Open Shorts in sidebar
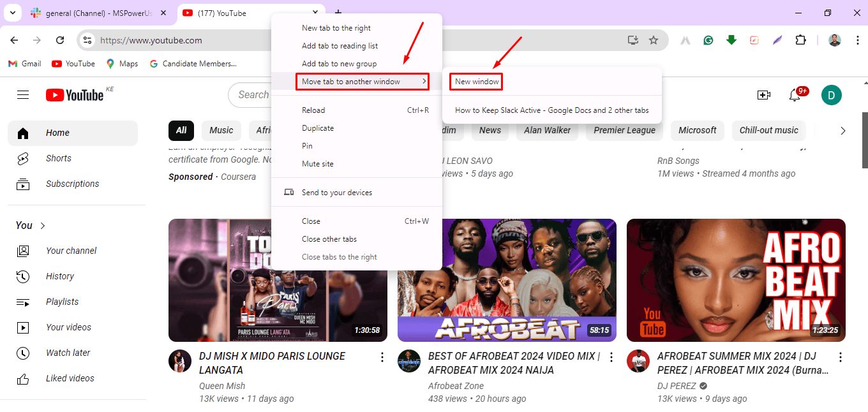Viewport: 868px width, 412px height. click(x=73, y=158)
